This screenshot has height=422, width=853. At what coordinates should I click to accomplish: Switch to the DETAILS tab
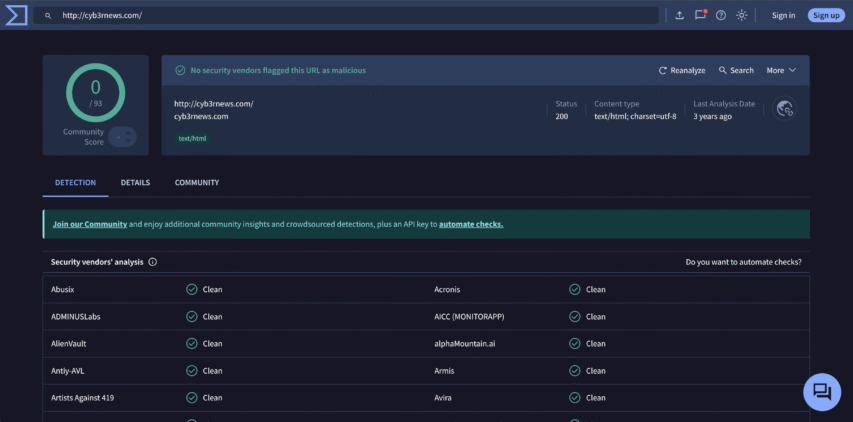tap(135, 183)
